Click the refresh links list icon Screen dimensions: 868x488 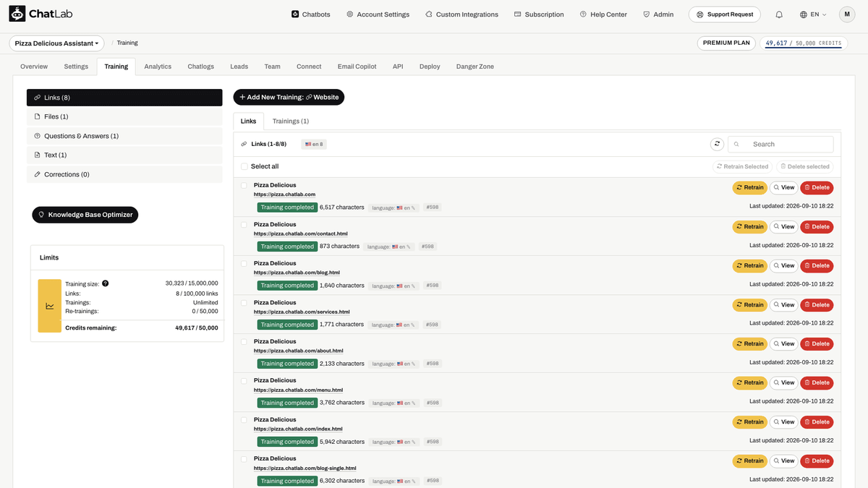click(717, 144)
